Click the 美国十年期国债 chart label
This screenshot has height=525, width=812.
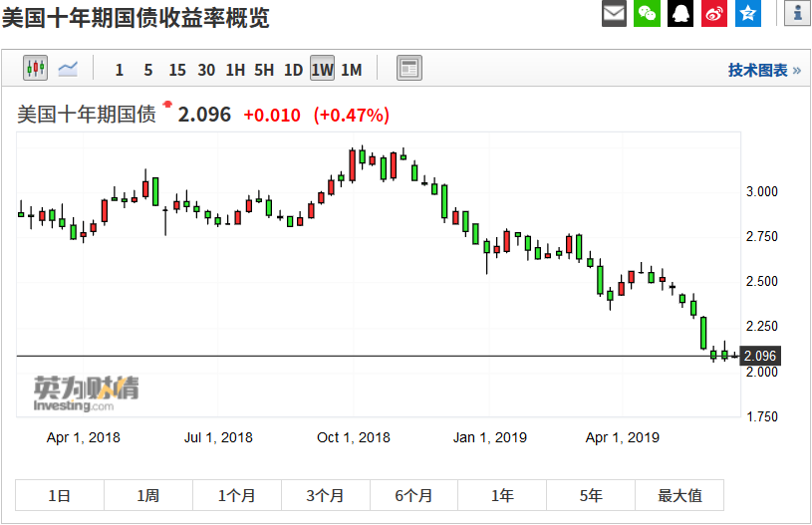pos(87,115)
